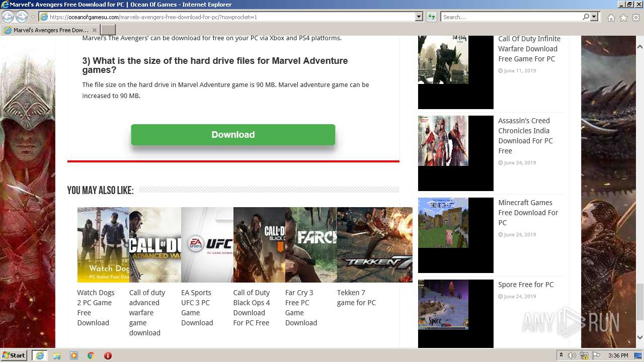Open Far Cry 3 thumbnail image
Screen dimensions: 644x362
(x=311, y=245)
